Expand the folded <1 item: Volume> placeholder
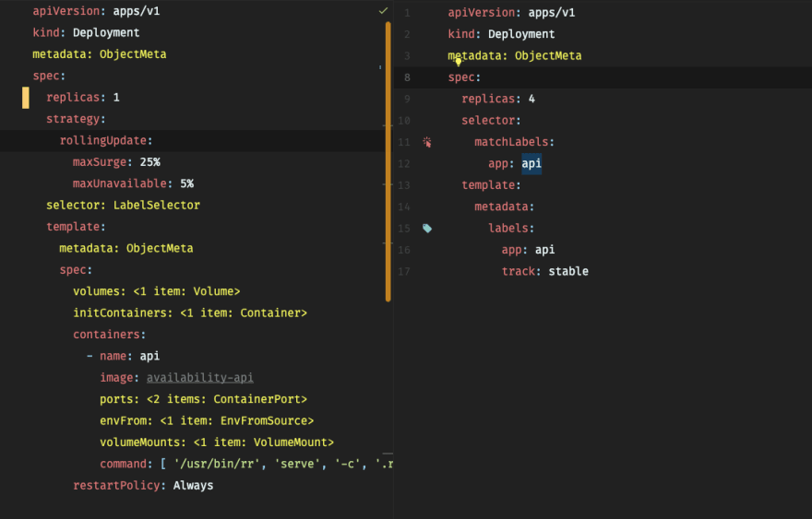Image resolution: width=812 pixels, height=519 pixels. (x=186, y=291)
